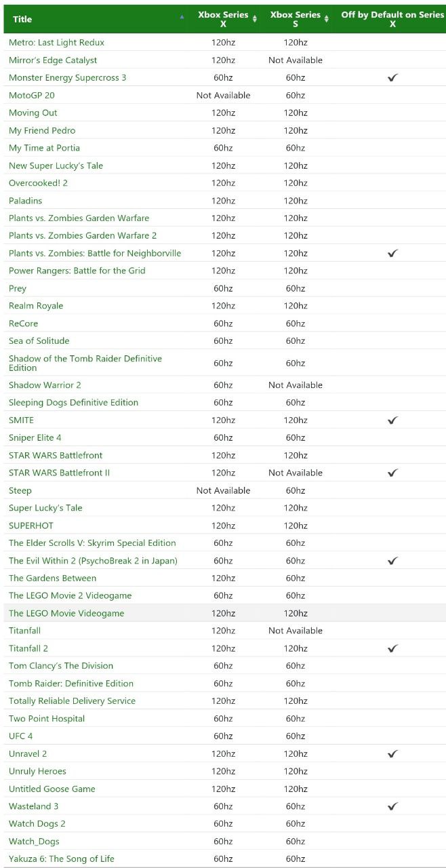The width and height of the screenshot is (446, 868).
Task: Click checkmark in Monster Energy Supercross 3 row
Action: pos(392,78)
